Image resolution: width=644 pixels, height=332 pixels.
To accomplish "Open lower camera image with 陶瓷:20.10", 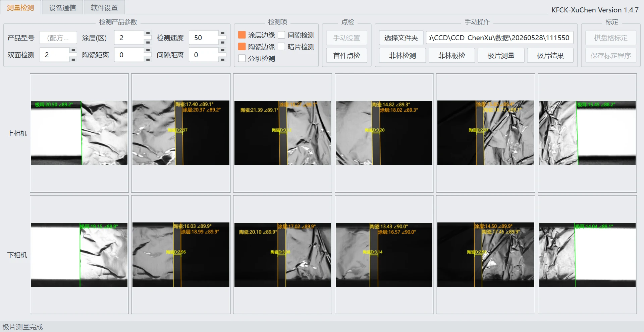I will coord(282,255).
